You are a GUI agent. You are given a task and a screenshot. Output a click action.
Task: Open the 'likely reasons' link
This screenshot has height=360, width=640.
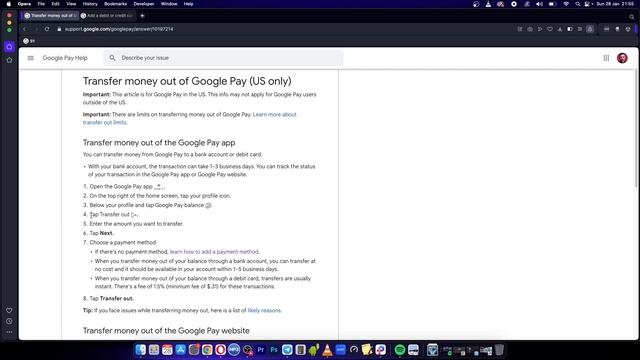[264, 311]
